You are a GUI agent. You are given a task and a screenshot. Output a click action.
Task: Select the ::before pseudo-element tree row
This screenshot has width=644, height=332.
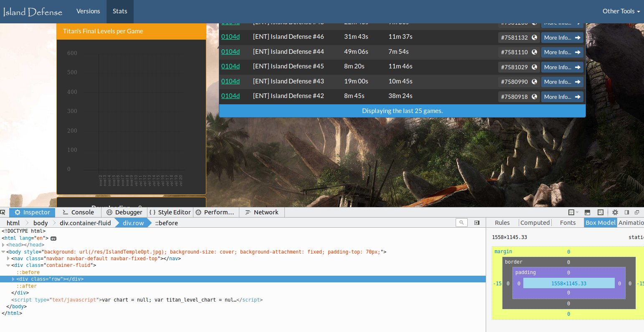click(28, 272)
